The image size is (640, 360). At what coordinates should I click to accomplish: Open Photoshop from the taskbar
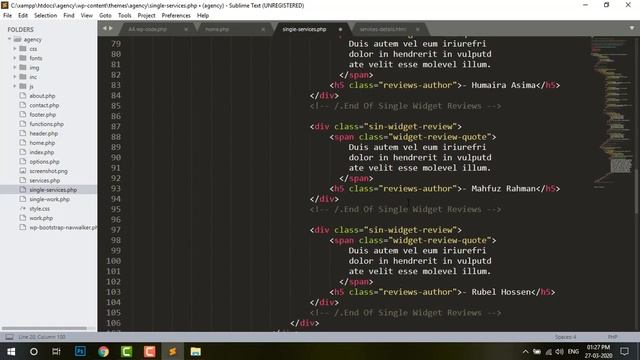tap(80, 351)
